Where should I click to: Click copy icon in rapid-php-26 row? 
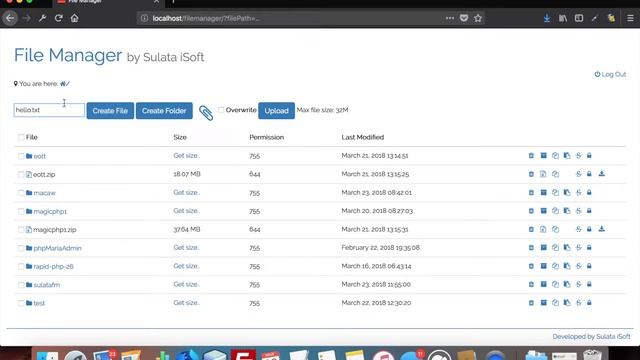(555, 266)
